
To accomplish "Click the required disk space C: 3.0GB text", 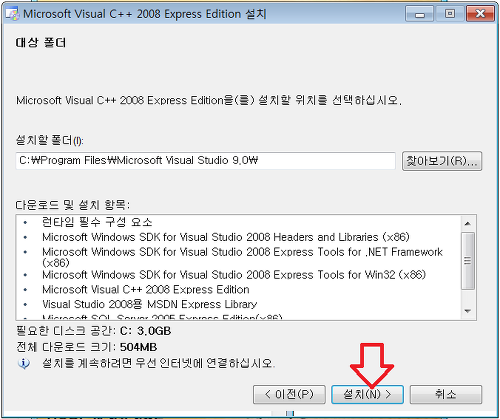I will (x=93, y=331).
